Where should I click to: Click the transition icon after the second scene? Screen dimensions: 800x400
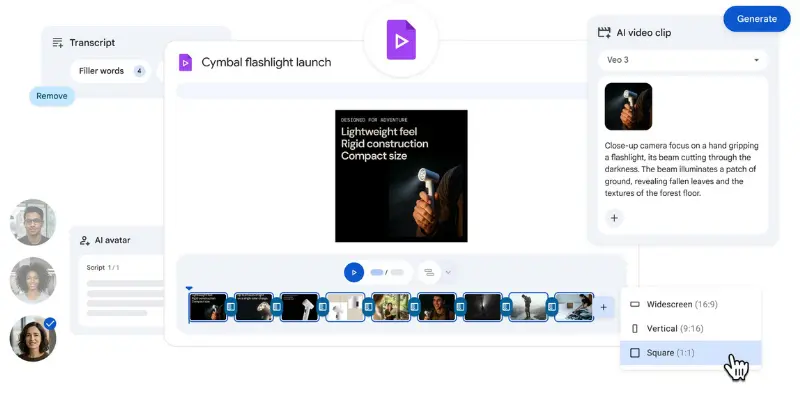click(277, 307)
